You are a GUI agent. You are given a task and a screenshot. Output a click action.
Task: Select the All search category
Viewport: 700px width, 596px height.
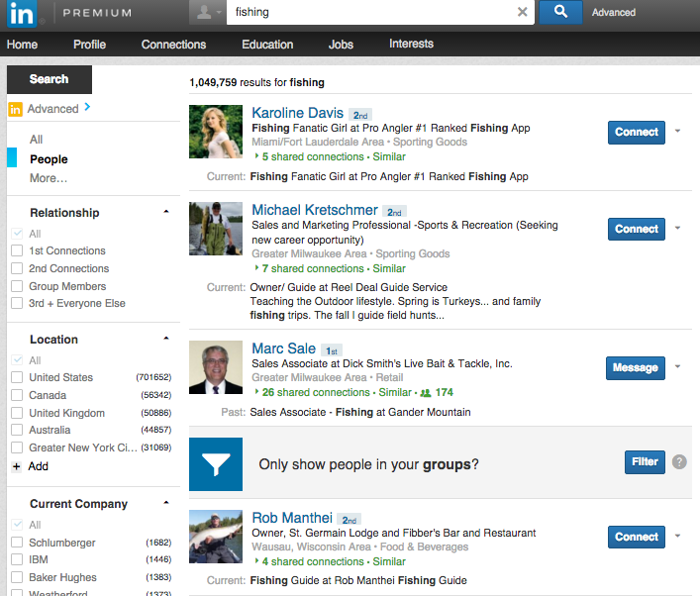[37, 140]
